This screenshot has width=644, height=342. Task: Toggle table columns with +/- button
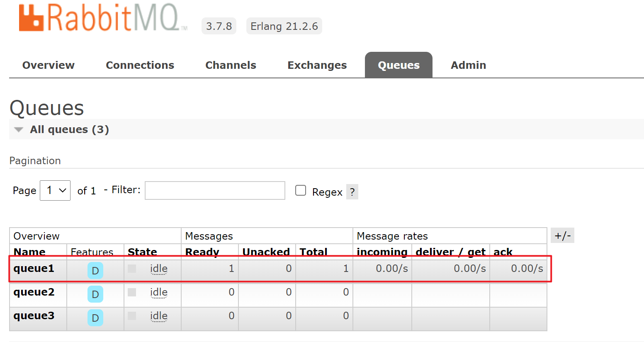pos(562,236)
